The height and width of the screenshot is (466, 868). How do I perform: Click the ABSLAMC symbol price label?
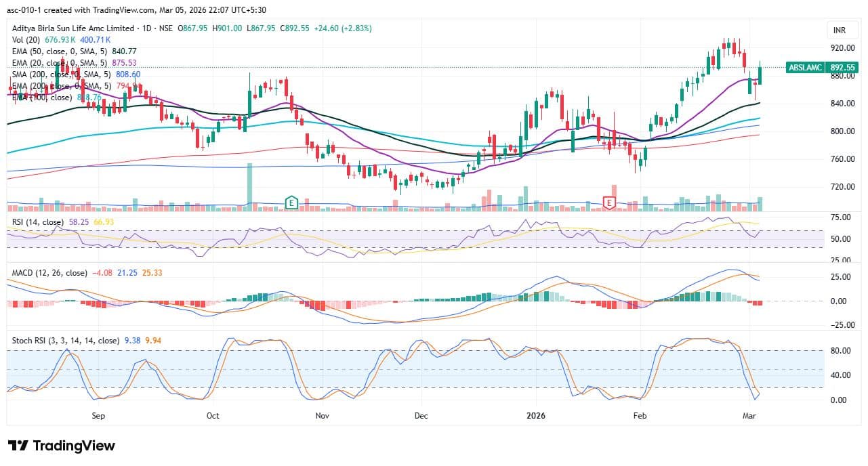pyautogui.click(x=806, y=68)
